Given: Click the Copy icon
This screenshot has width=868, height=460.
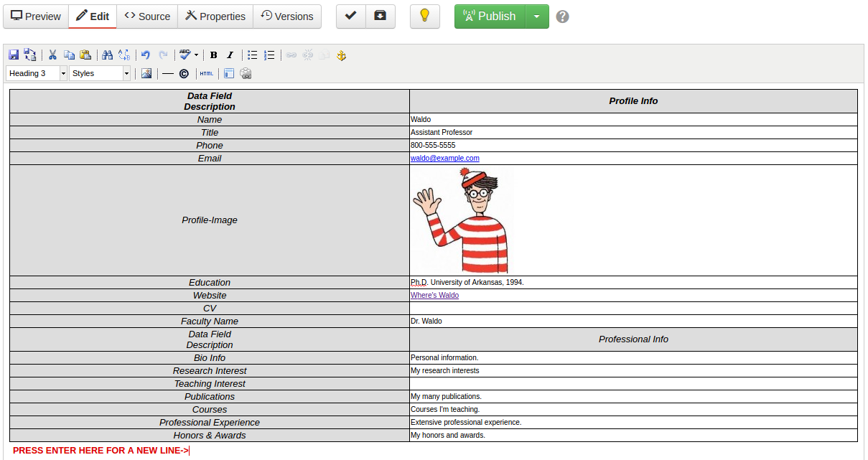Looking at the screenshot, I should coord(69,55).
